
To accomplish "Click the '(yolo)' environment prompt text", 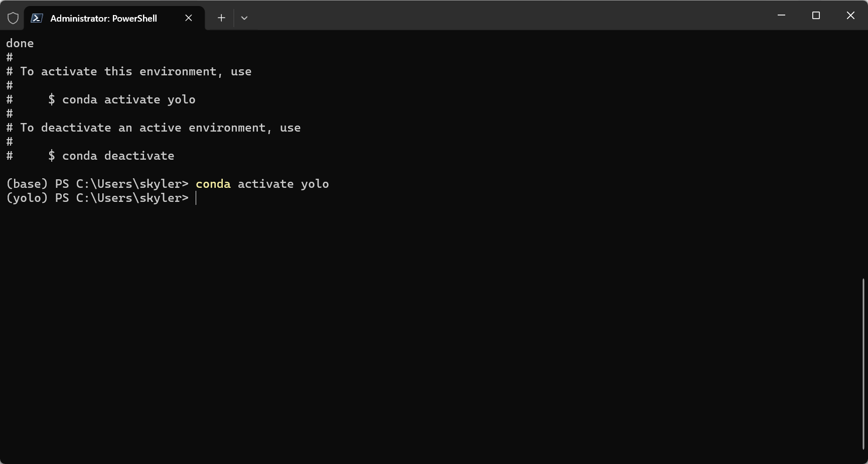I will (x=27, y=198).
